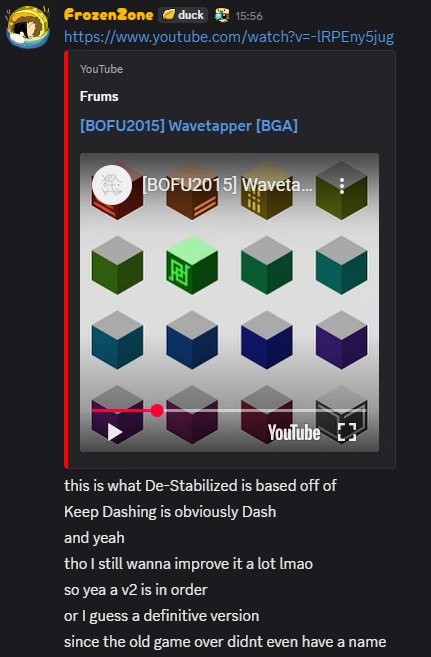Click the message 'this is what De-Stabilized is based off of'
Image resolution: width=431 pixels, height=657 pixels.
[200, 486]
